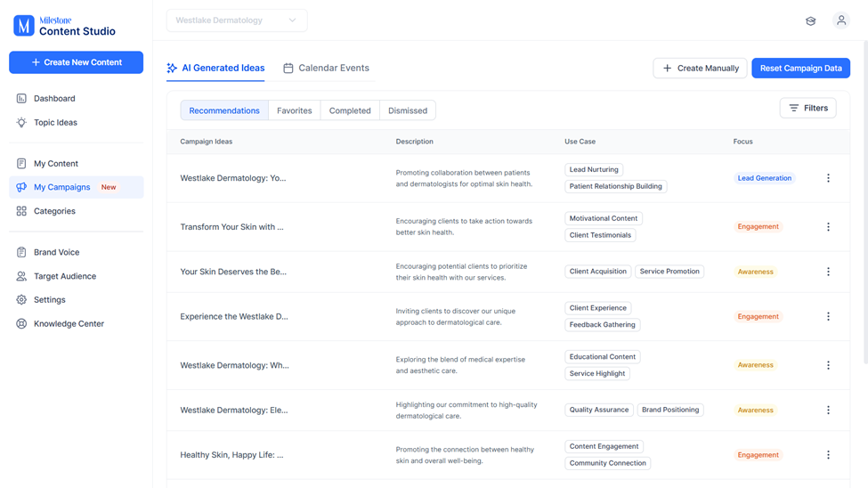868x488 pixels.
Task: Click the Quality Assurance tag
Action: pyautogui.click(x=599, y=410)
